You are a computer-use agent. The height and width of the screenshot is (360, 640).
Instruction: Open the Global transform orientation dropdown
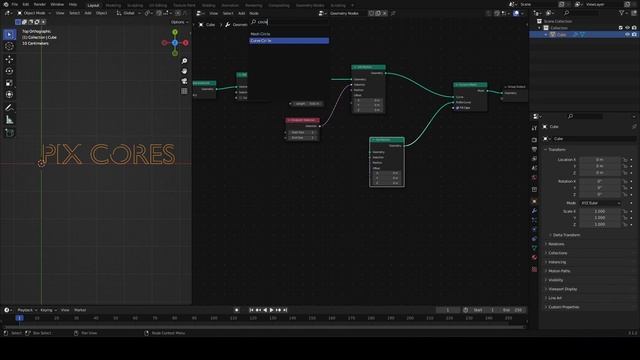[128, 13]
